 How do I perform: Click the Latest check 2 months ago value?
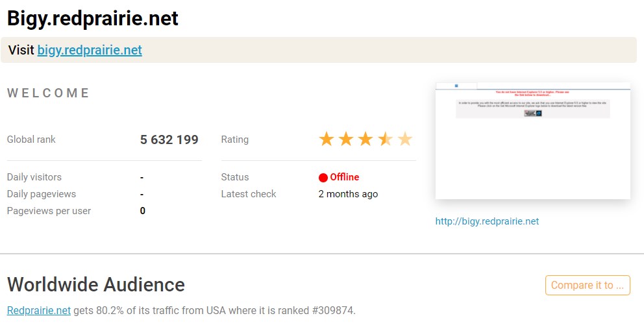[x=348, y=194]
